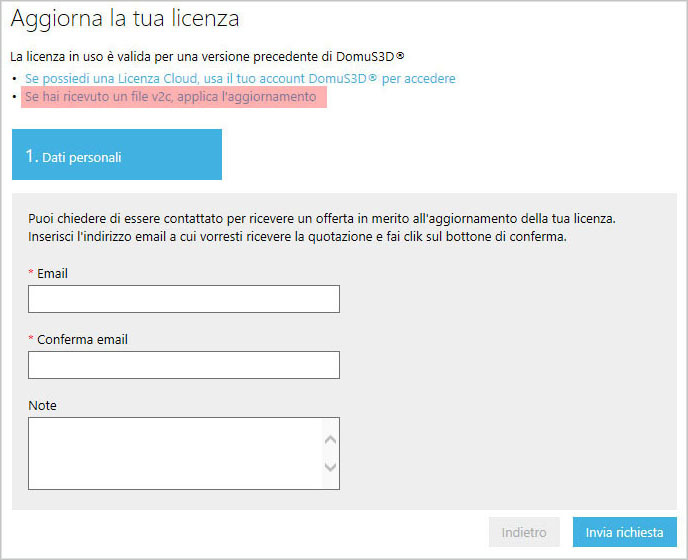Image resolution: width=688 pixels, height=560 pixels.
Task: Click the Email field label
Action: point(52,273)
